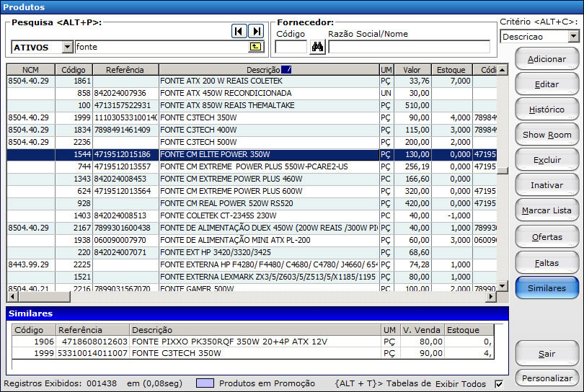Sort by main table Estoque header

pos(451,70)
